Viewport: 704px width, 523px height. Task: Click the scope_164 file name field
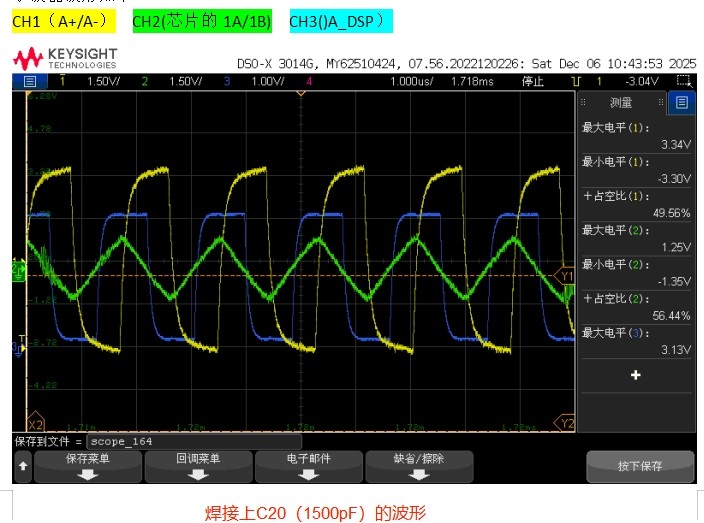click(194, 442)
